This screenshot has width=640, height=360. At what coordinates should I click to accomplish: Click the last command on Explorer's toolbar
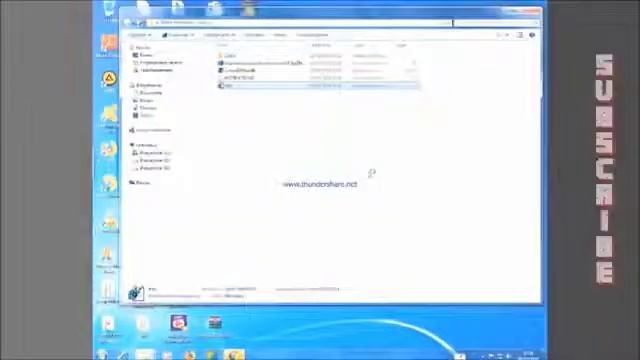[x=312, y=35]
